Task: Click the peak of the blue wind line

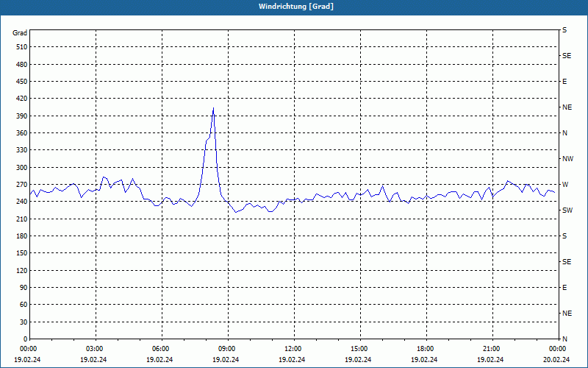Action: (213, 108)
